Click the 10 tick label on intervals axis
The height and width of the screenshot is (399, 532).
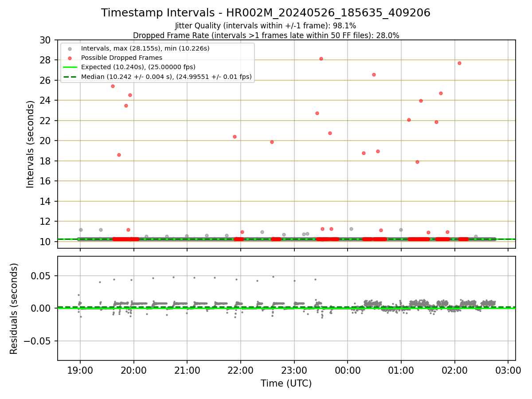pyautogui.click(x=46, y=242)
